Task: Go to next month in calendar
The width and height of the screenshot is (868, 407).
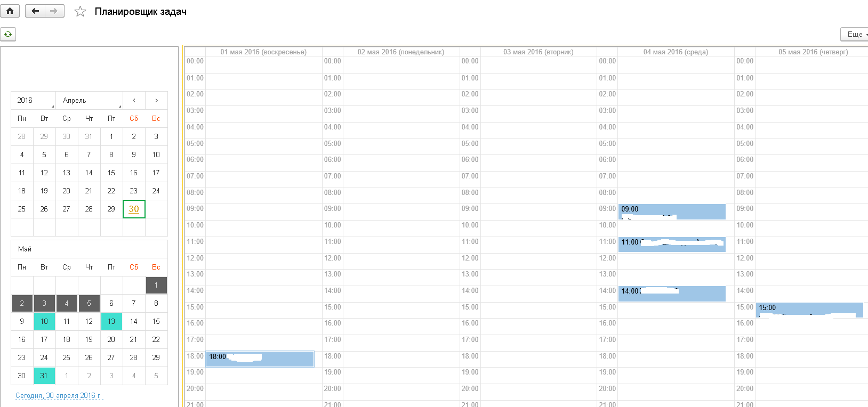Action: (156, 100)
